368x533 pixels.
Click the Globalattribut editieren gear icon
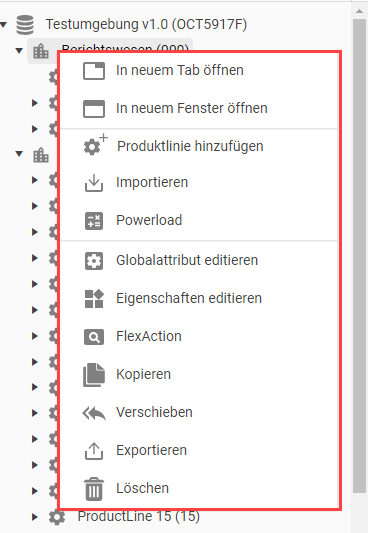point(94,261)
